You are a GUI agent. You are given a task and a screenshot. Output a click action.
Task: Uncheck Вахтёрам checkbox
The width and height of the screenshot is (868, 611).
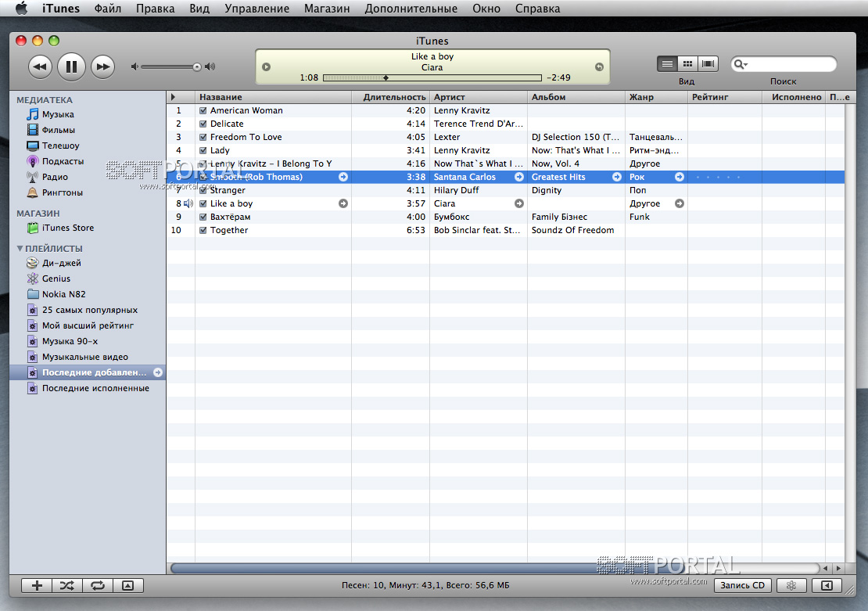pos(203,217)
